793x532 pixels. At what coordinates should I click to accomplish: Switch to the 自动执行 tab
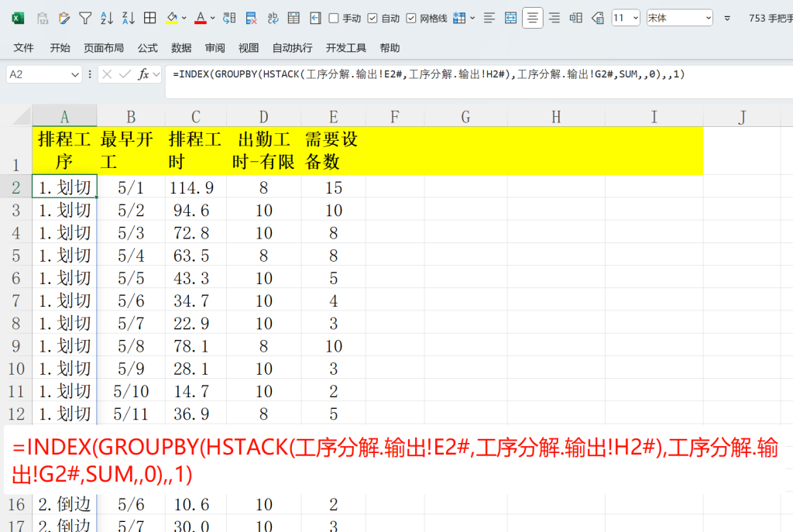tap(292, 48)
